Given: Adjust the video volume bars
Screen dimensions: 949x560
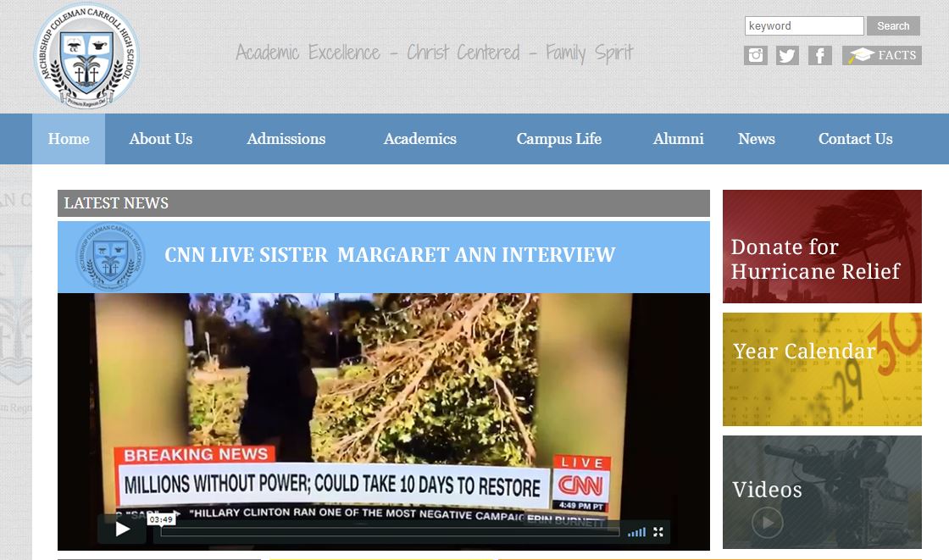Looking at the screenshot, I should tap(636, 532).
